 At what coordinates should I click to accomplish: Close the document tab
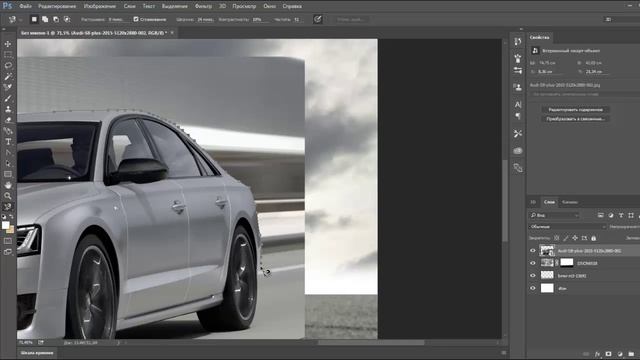(x=172, y=33)
